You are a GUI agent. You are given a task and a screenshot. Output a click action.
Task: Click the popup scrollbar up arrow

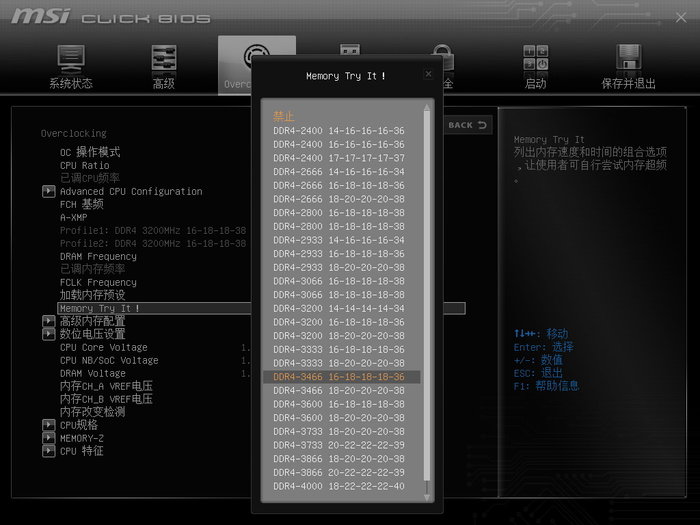[x=427, y=106]
